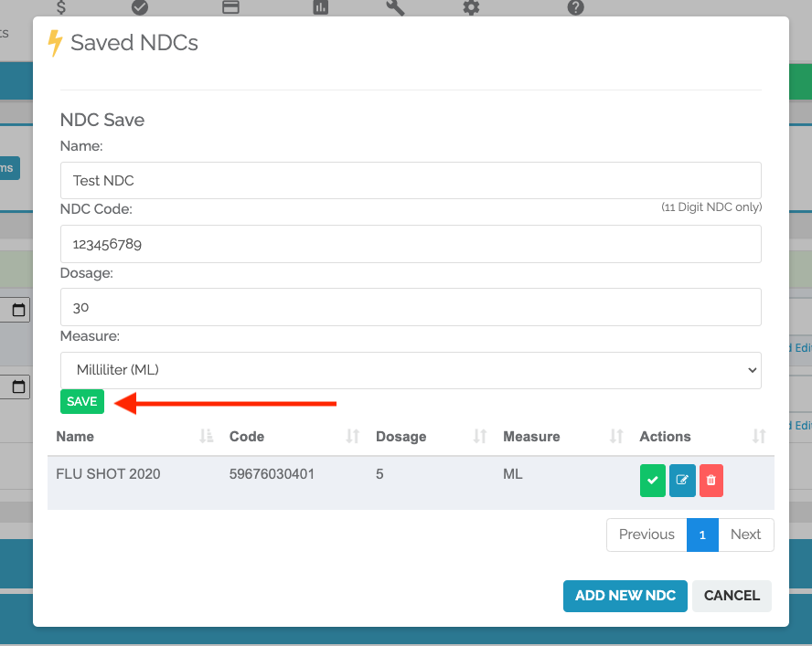Open the bar chart reports icon

click(x=321, y=6)
